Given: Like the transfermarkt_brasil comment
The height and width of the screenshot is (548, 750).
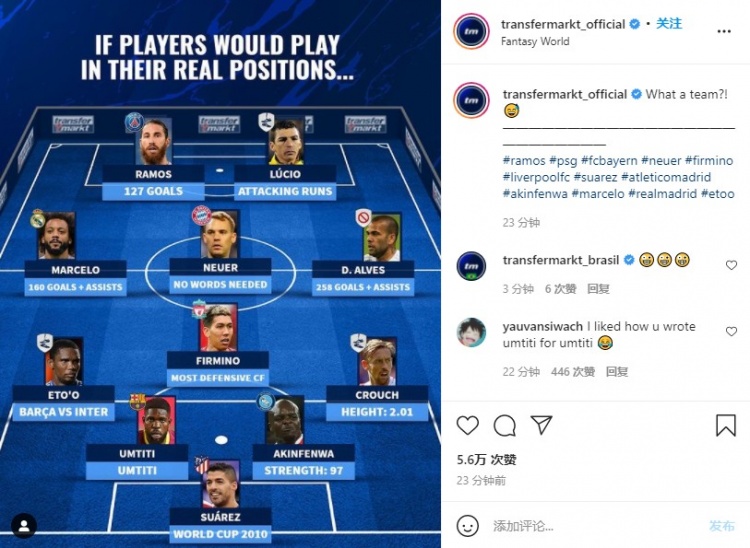Looking at the screenshot, I should click(731, 265).
